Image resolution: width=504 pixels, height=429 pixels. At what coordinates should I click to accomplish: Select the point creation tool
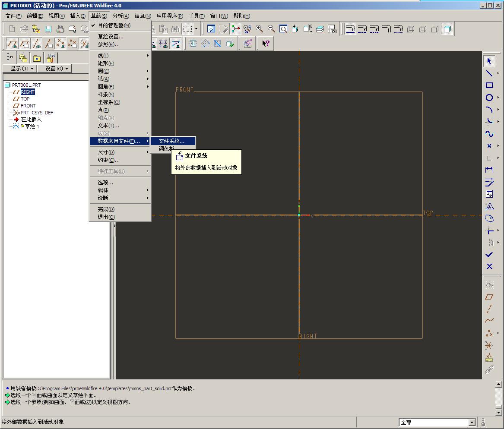coord(489,146)
